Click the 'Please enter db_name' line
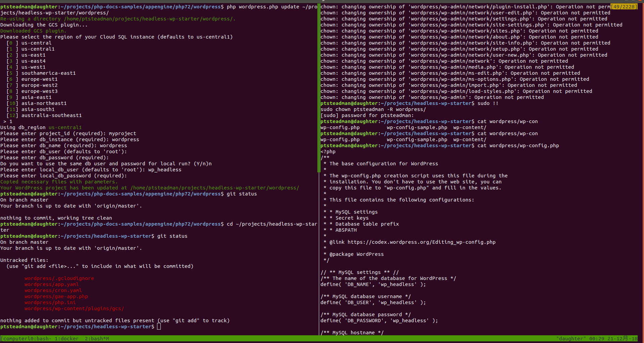This screenshot has height=343, width=644. click(64, 146)
